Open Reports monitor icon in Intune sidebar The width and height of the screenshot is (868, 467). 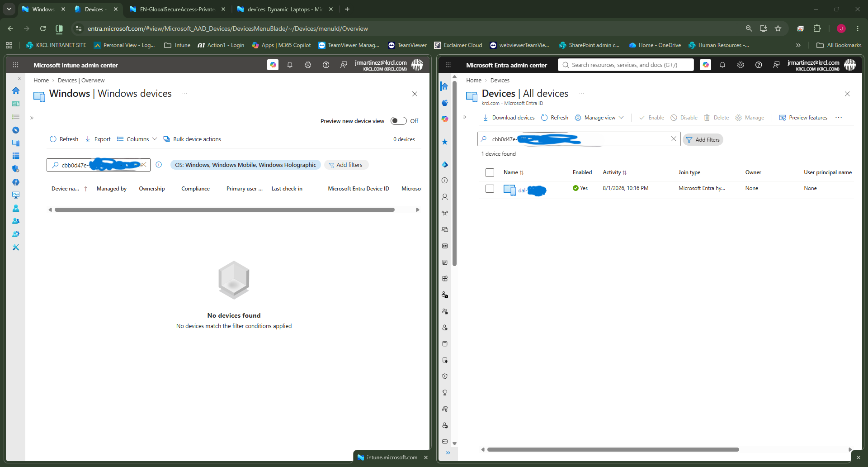16,195
